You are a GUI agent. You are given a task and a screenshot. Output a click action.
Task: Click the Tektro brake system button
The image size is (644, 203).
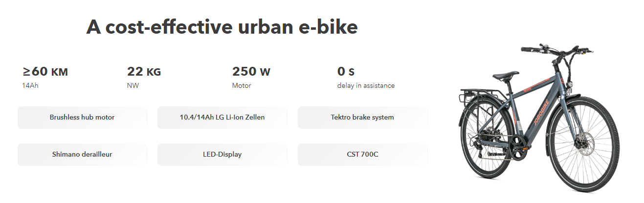(x=362, y=118)
